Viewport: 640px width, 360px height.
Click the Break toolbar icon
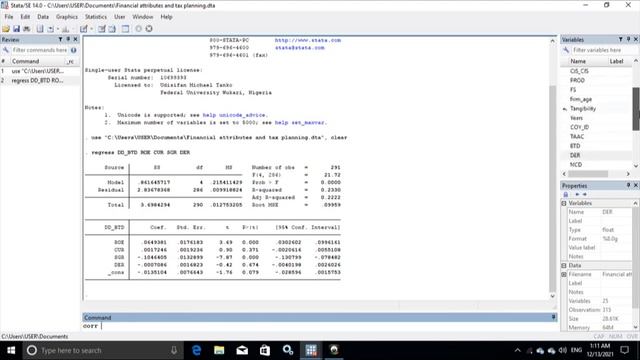pos(149,29)
